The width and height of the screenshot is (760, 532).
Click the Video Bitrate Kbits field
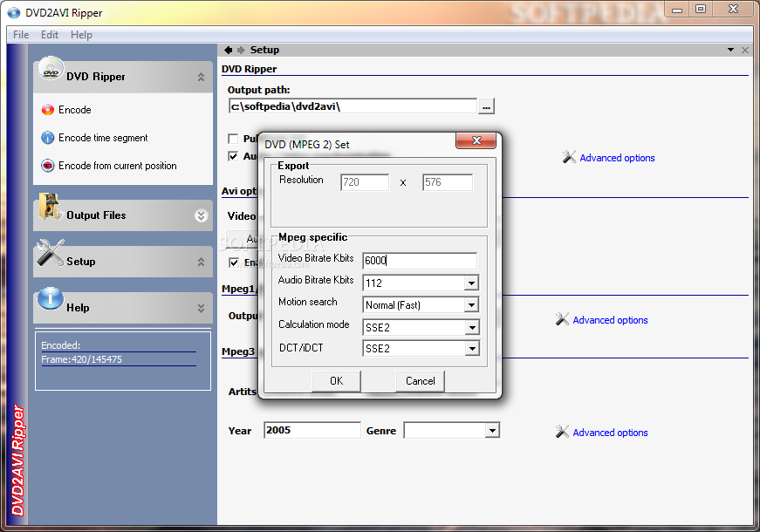click(420, 261)
